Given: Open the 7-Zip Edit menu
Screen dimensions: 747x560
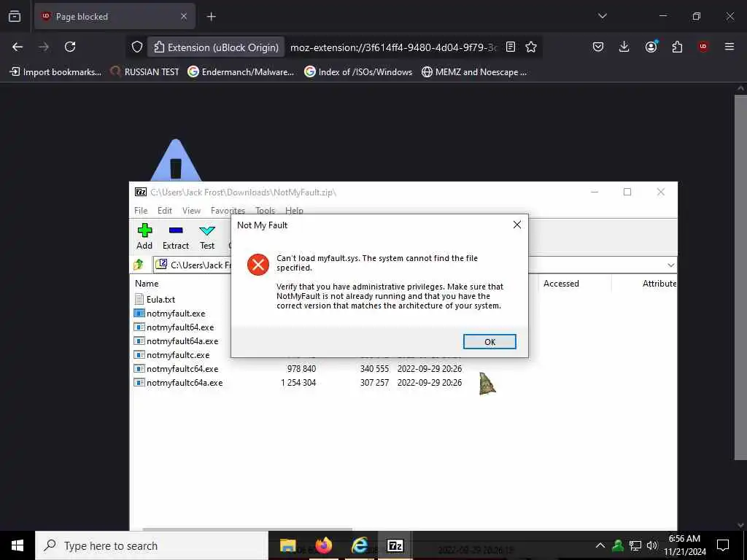Looking at the screenshot, I should pos(165,211).
